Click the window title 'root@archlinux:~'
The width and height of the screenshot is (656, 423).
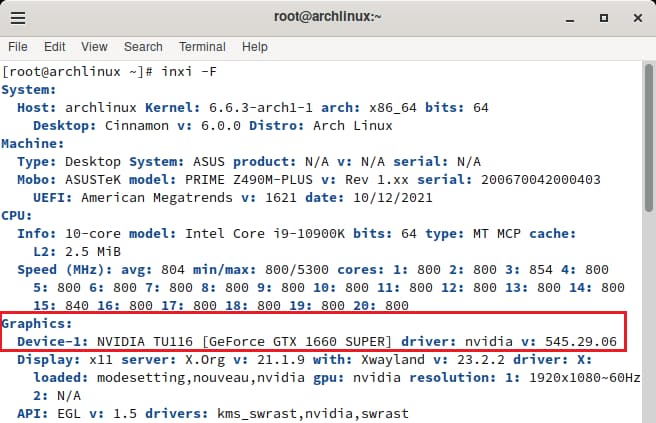click(x=328, y=17)
